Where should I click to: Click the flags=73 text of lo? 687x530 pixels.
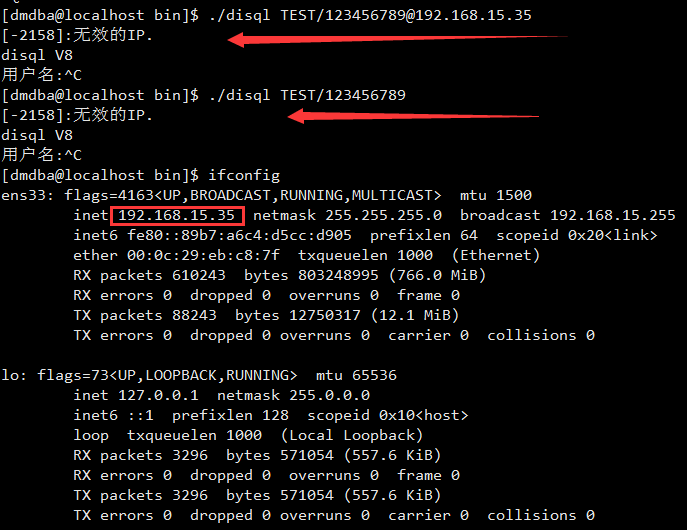73,375
